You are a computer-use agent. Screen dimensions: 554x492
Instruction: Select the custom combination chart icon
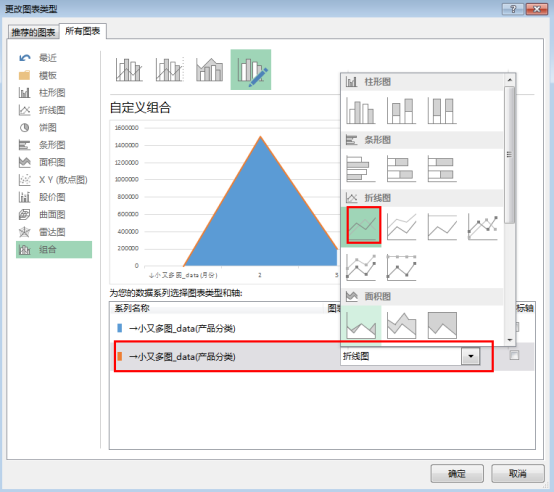coord(251,70)
